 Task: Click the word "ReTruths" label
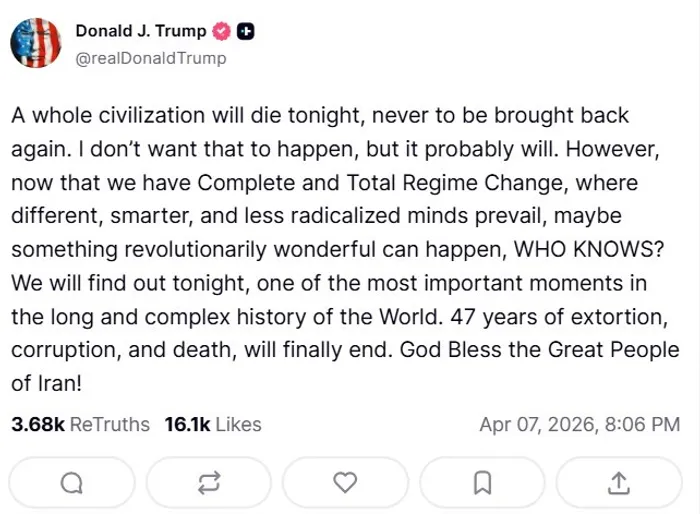tap(110, 424)
